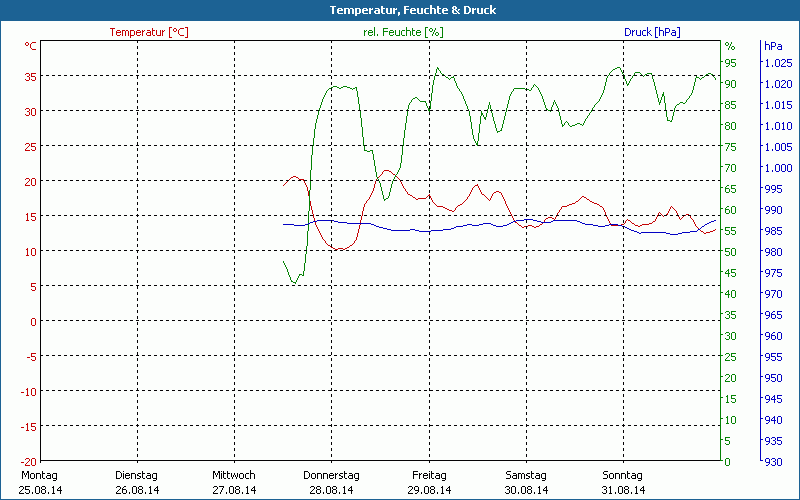
Task: Click the '-15' tick on the temperature axis
Action: (x=29, y=427)
